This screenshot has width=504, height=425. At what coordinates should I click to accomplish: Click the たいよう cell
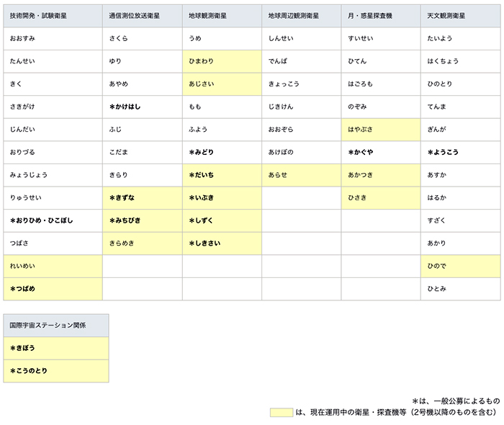tap(461, 39)
